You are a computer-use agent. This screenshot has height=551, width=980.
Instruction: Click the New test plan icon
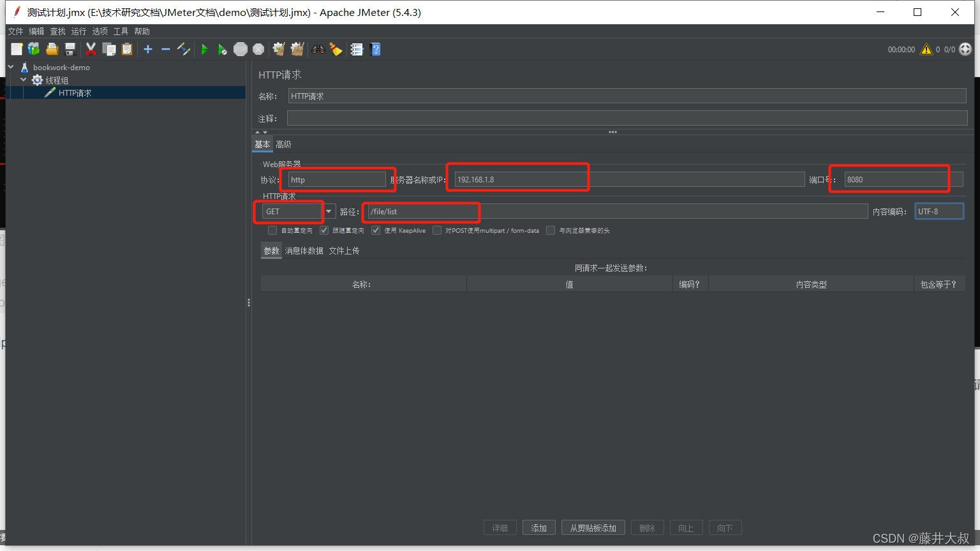pos(17,49)
